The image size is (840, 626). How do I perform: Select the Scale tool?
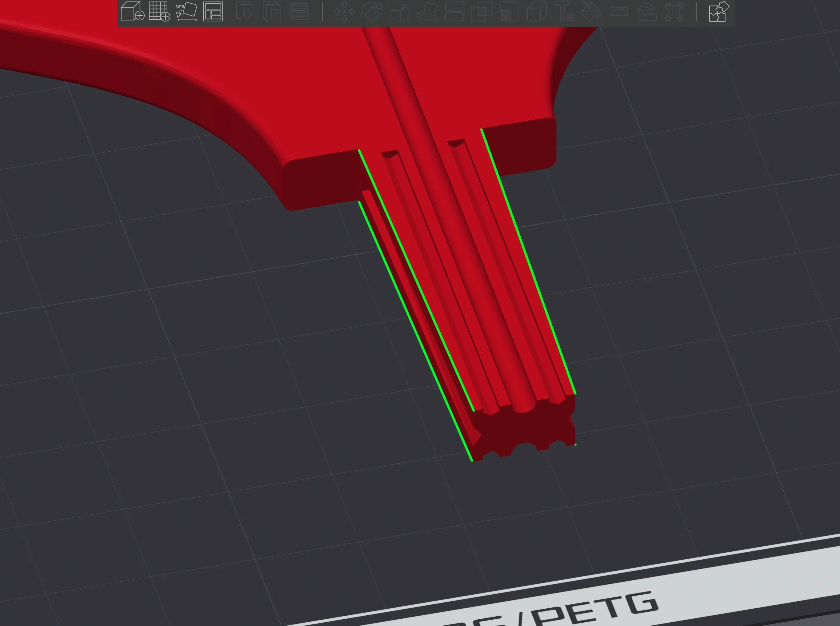(x=400, y=12)
